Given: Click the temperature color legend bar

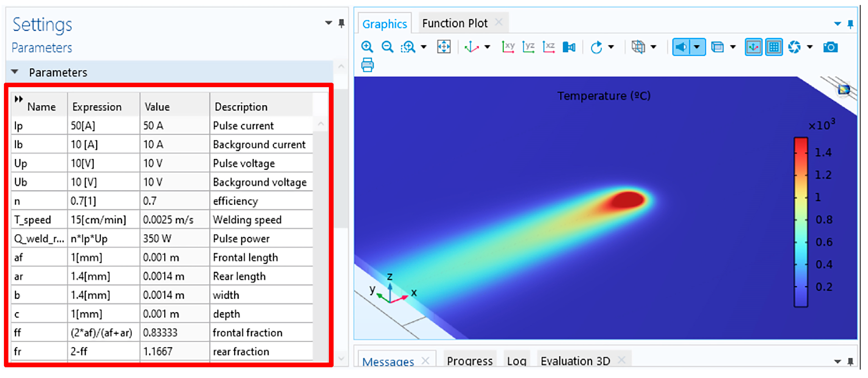Looking at the screenshot, I should 801,222.
